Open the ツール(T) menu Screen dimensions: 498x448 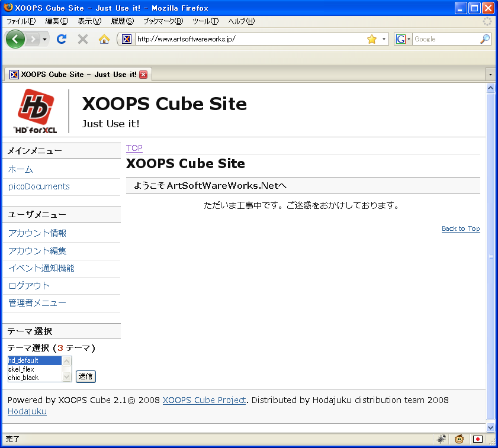[x=205, y=21]
